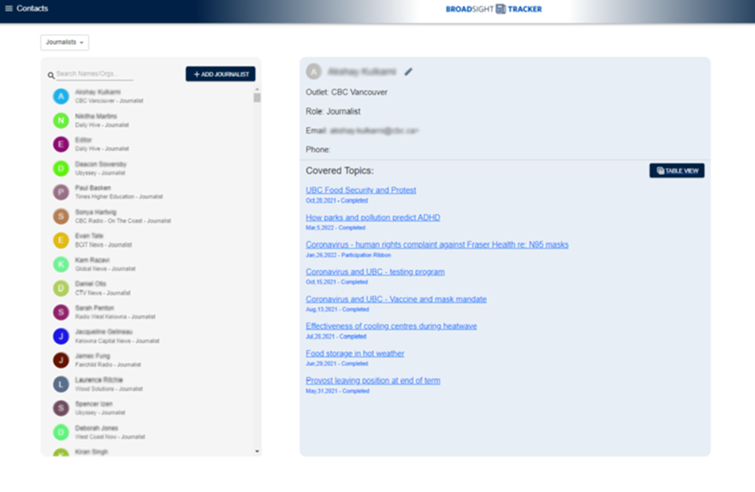Click scroll down arrow of journalist list
Screen dimensions: 755x492
[x=257, y=452]
